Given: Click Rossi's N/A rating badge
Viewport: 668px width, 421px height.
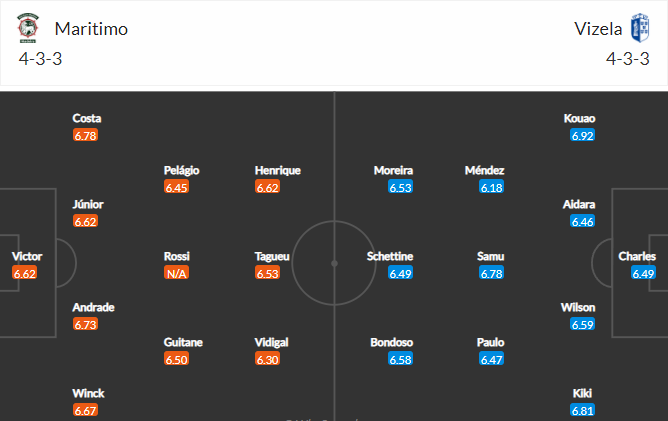Looking at the screenshot, I should [x=176, y=273].
